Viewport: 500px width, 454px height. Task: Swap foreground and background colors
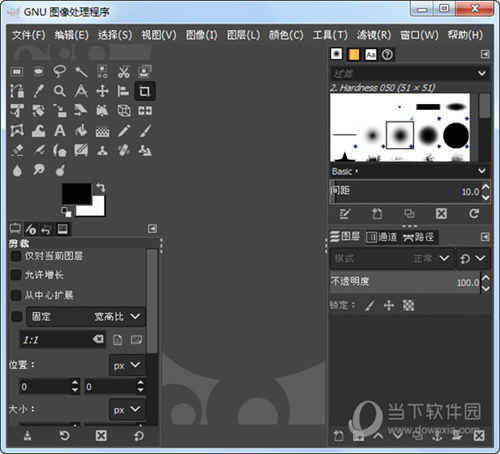coord(101,188)
